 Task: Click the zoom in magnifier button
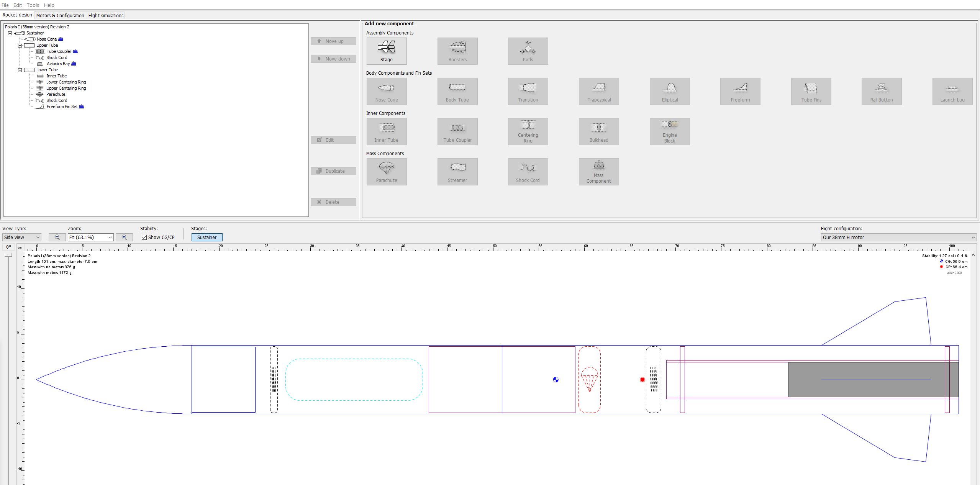tap(124, 237)
